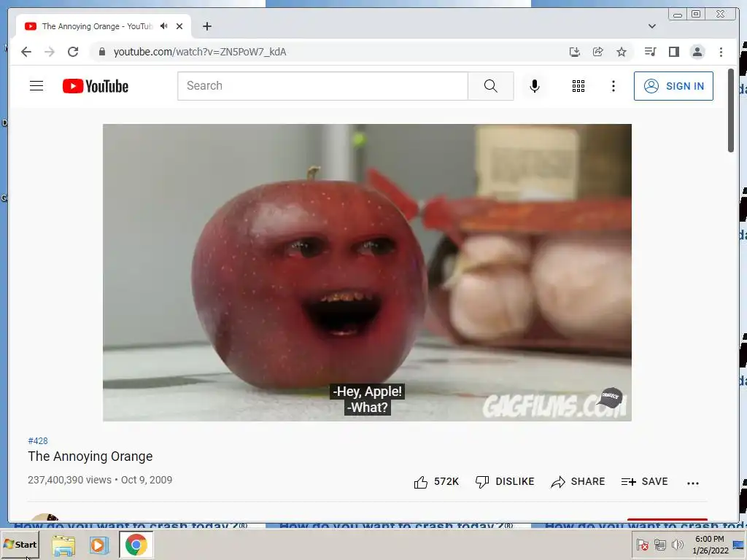Close The Annoying Orange tab
Screen dimensions: 747x560
pos(179,26)
